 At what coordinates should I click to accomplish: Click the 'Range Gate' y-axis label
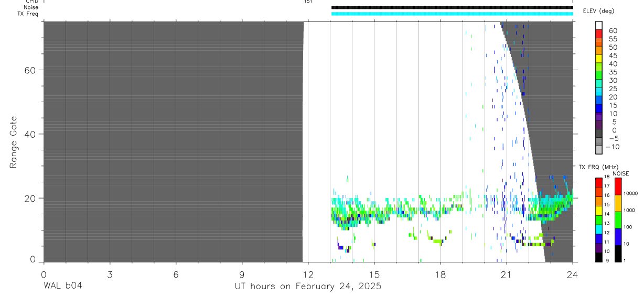[14, 141]
